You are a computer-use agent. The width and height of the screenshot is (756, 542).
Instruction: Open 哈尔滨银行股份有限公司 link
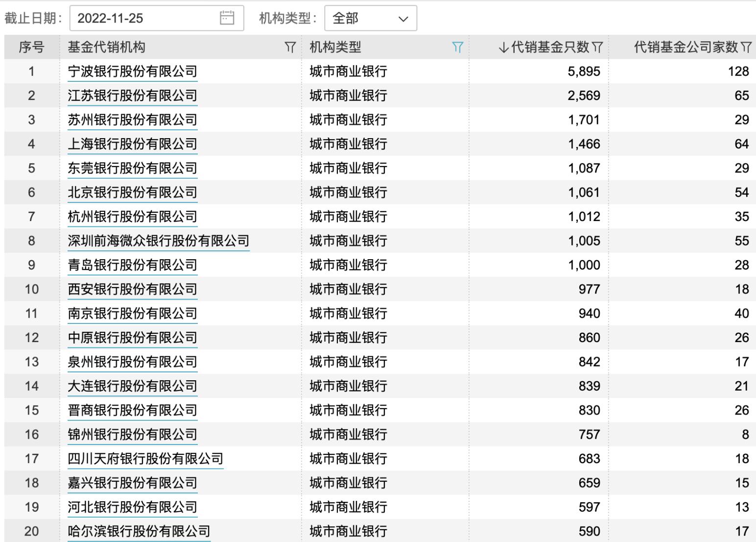click(139, 531)
